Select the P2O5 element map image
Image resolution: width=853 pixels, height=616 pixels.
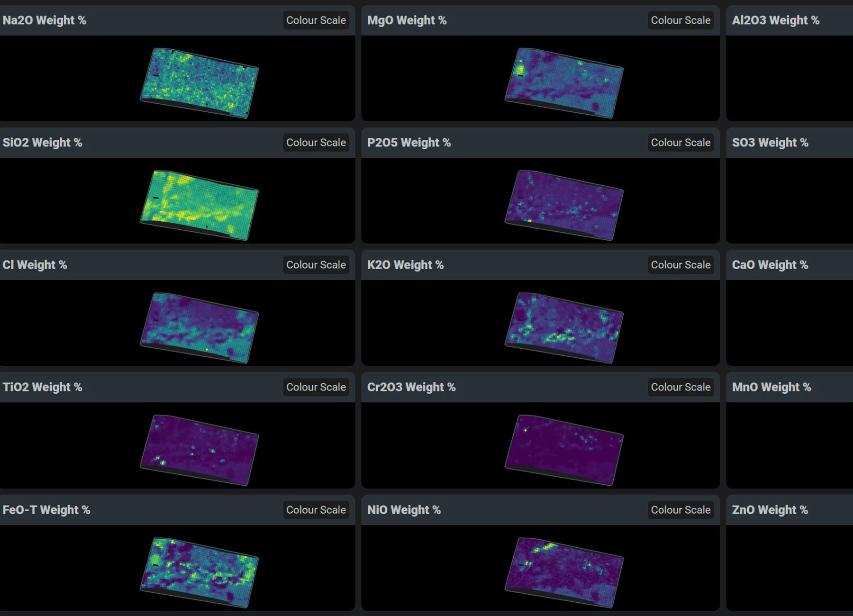[x=564, y=205]
